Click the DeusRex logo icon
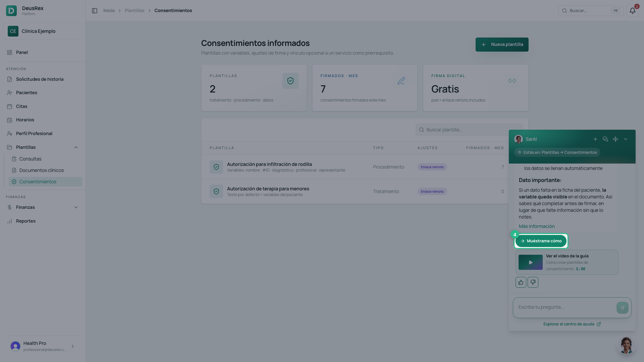This screenshot has width=644, height=362. [11, 11]
